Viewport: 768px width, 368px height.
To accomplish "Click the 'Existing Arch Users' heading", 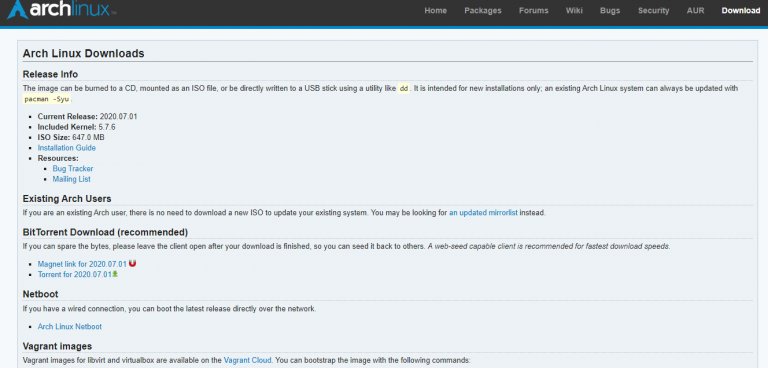I will point(67,199).
